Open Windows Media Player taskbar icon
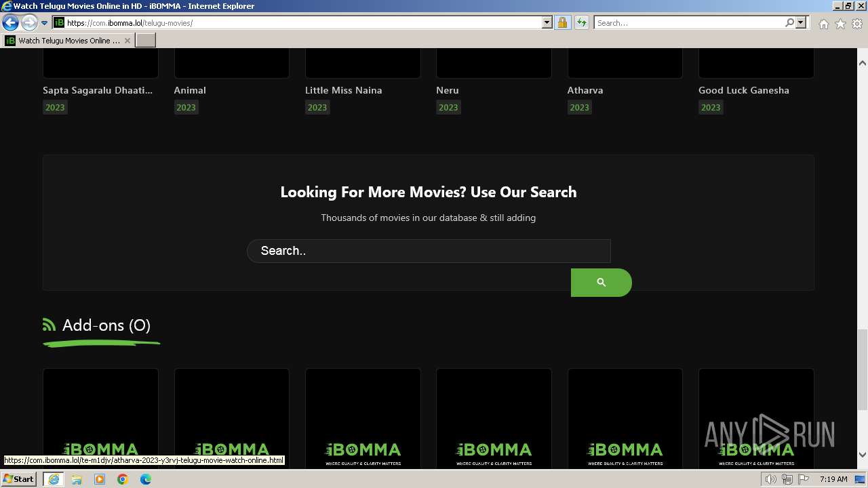Viewport: 868px width, 488px height. pyautogui.click(x=100, y=479)
